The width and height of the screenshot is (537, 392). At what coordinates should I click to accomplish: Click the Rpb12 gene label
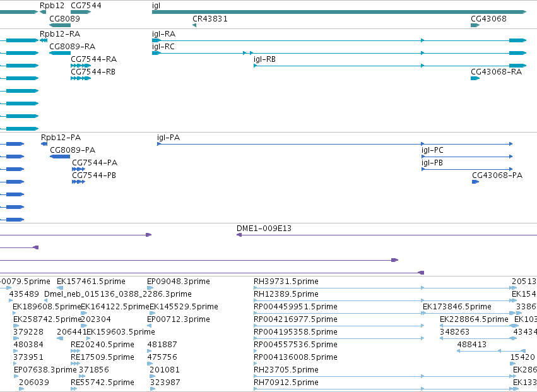coord(52,6)
